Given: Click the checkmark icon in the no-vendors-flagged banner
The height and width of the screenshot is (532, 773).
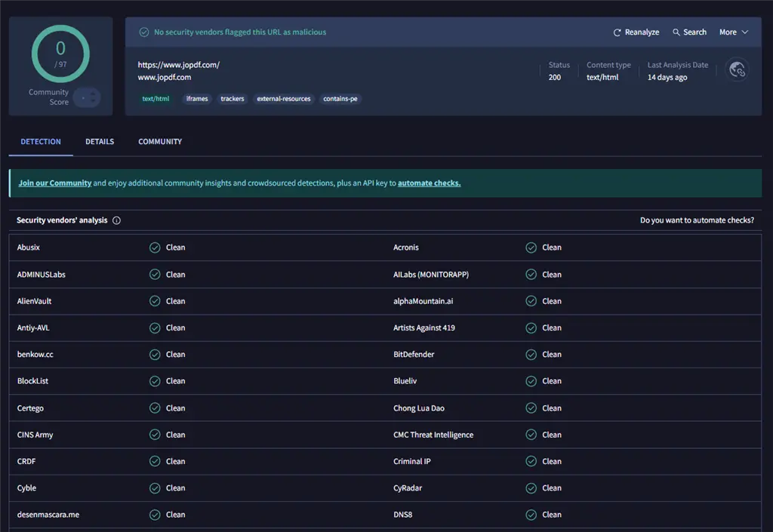Looking at the screenshot, I should click(x=143, y=32).
